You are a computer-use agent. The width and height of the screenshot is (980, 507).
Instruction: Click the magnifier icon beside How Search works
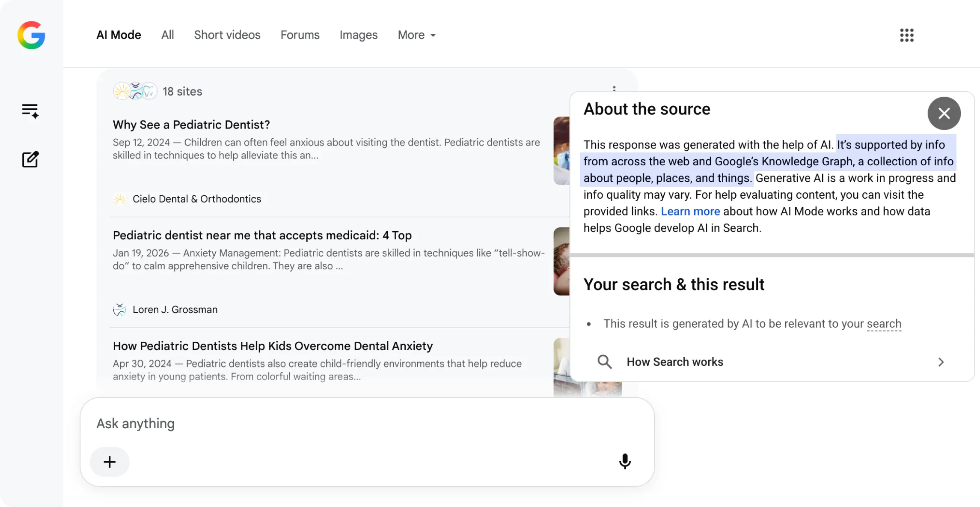[x=604, y=362]
